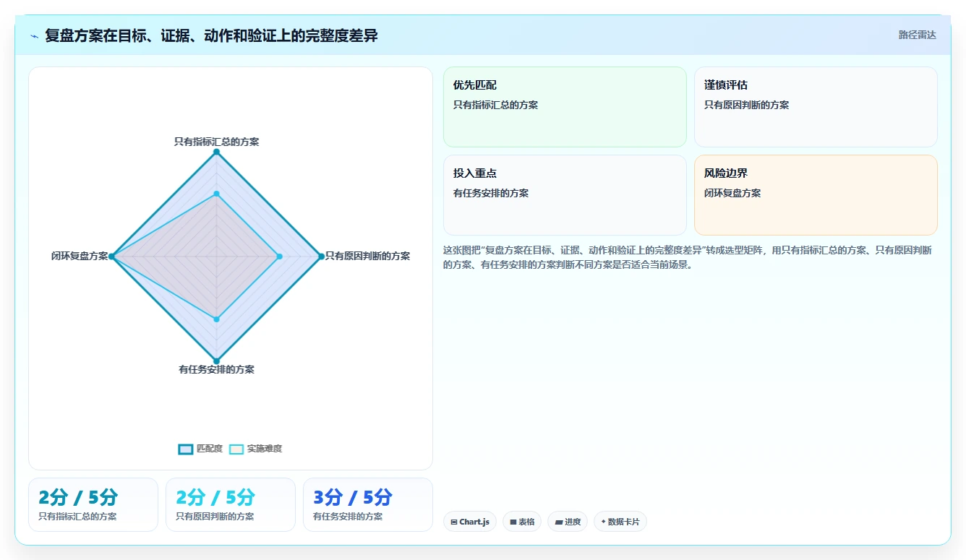Click the 路径雷达 label in header

coord(917,35)
